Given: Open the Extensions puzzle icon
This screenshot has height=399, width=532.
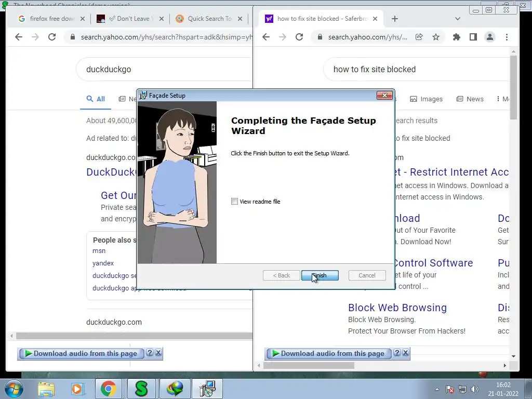Looking at the screenshot, I should [x=457, y=37].
